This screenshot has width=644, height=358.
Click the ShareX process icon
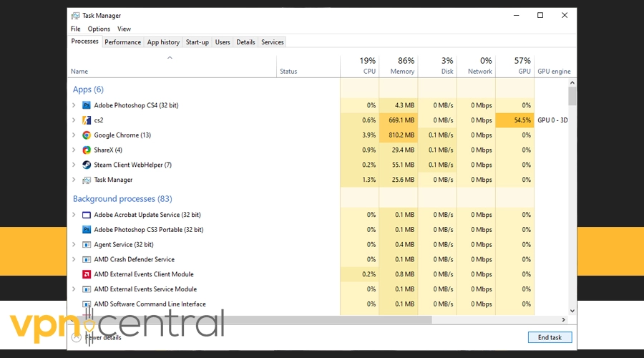click(87, 150)
